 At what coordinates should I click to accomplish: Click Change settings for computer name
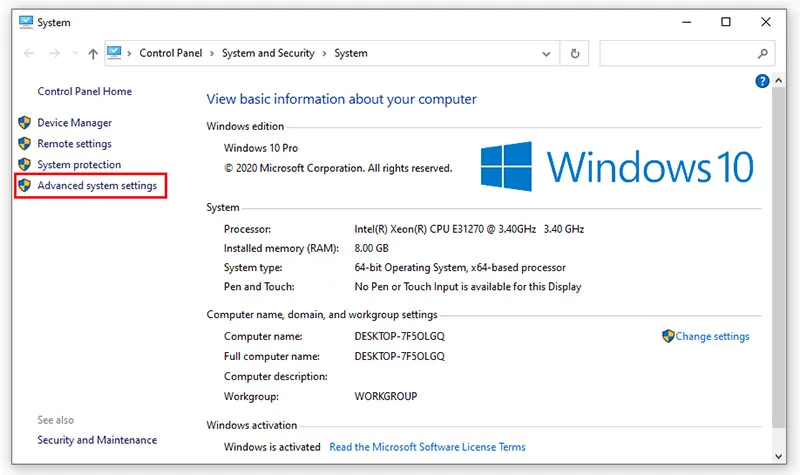pyautogui.click(x=712, y=336)
